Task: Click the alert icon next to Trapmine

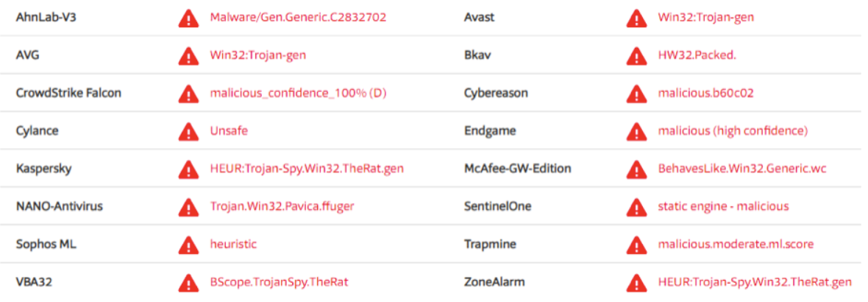Action: pos(636,245)
